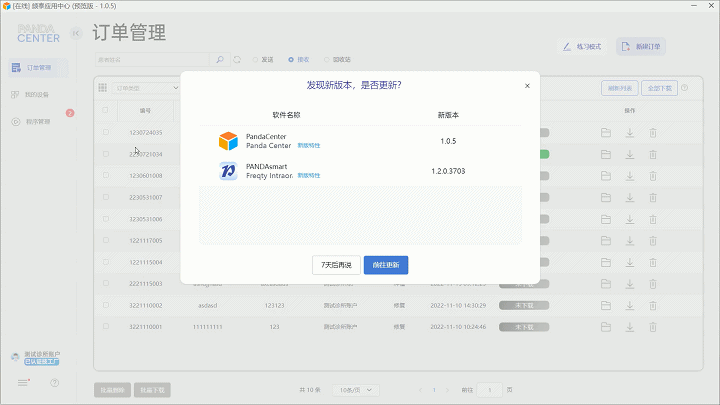Screen dimensions: 720x405
Task: Click 前往更新 to start the update
Action: [386, 265]
